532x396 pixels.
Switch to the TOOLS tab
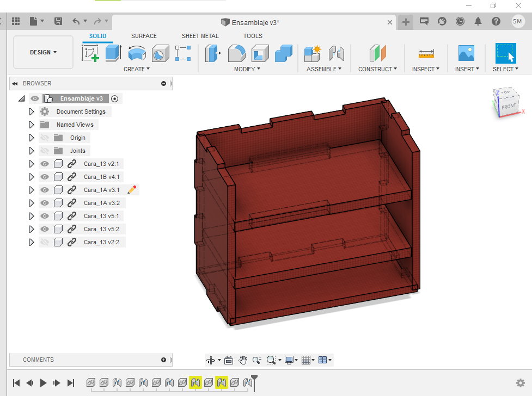pos(253,36)
